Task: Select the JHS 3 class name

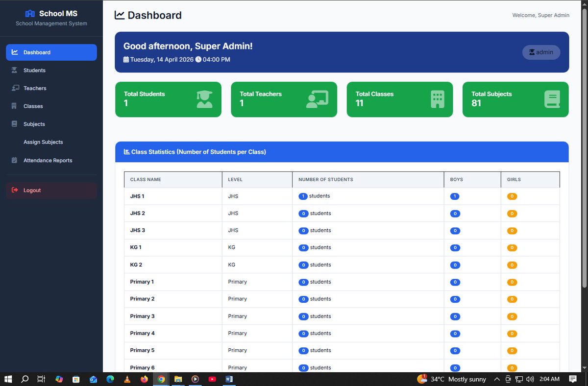Action: [x=138, y=231]
